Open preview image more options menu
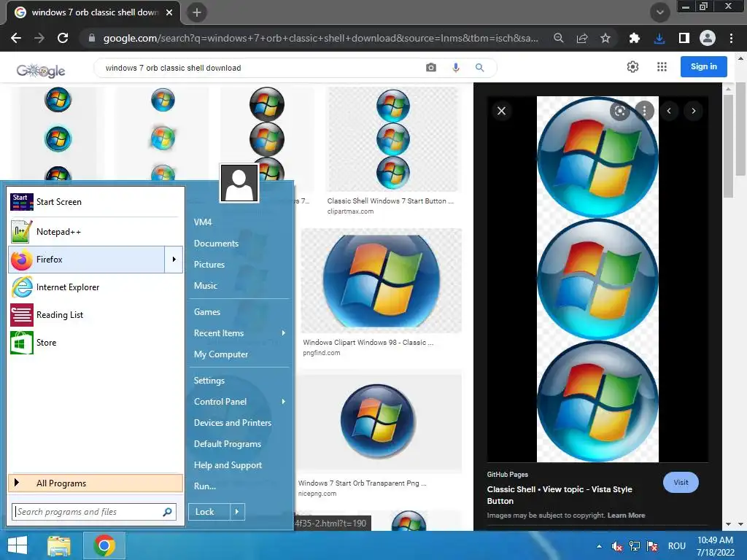The width and height of the screenshot is (747, 560). pyautogui.click(x=645, y=111)
